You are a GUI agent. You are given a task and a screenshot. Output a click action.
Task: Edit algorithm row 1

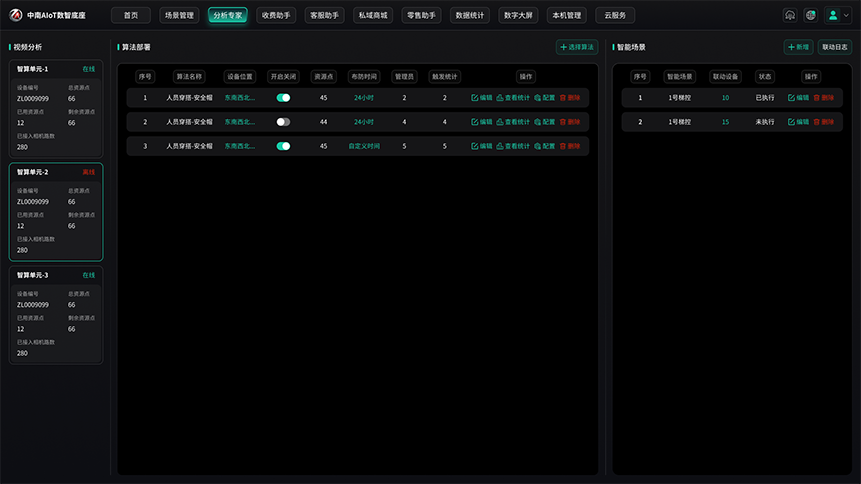coord(482,98)
